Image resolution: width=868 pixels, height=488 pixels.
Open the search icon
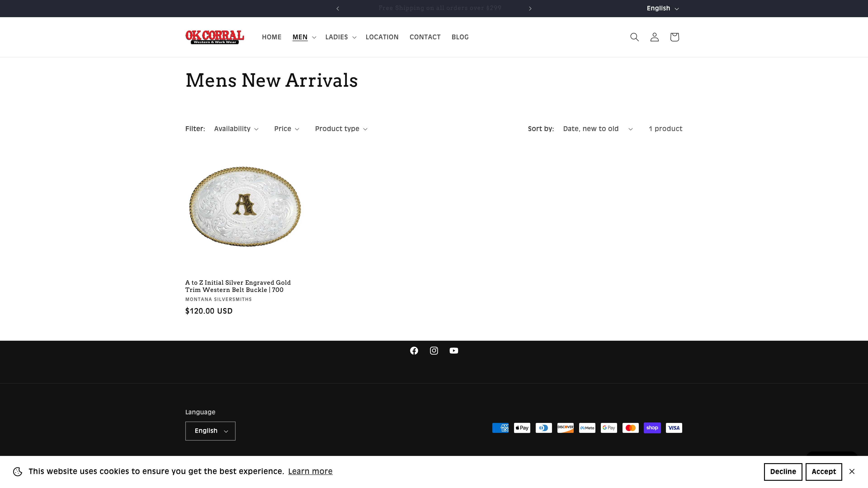pyautogui.click(x=634, y=37)
